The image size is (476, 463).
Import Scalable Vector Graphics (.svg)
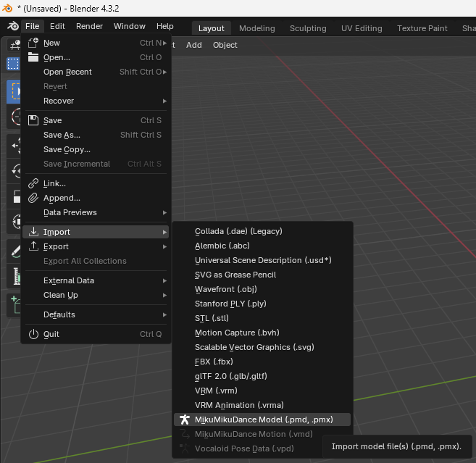262,347
